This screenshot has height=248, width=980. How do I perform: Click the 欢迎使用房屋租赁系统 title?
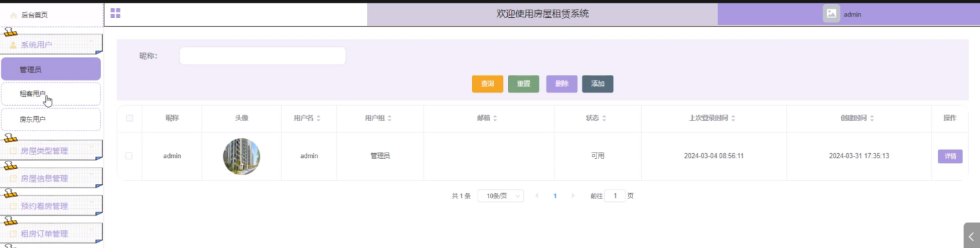pyautogui.click(x=542, y=14)
